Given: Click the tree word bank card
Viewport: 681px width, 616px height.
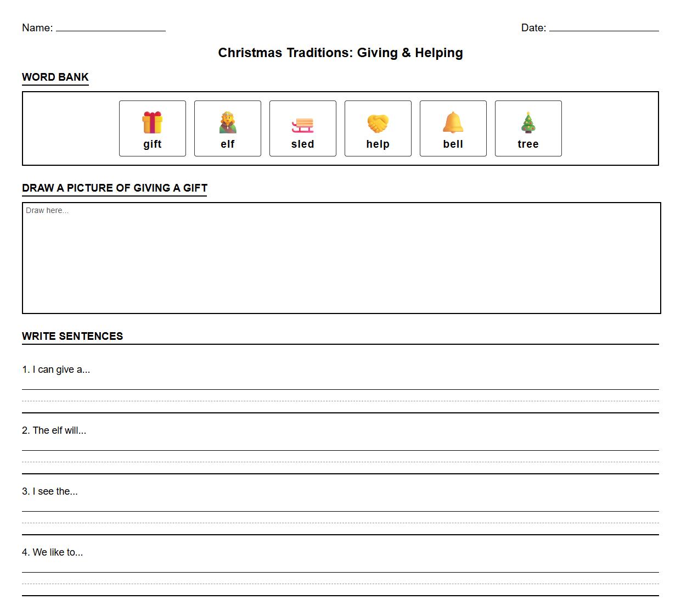Looking at the screenshot, I should coord(528,128).
